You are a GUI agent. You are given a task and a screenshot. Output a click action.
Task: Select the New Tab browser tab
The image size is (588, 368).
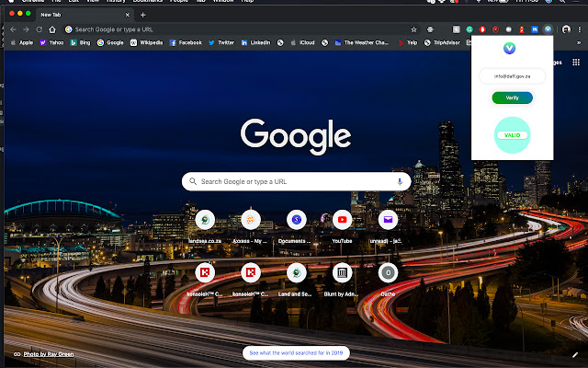[64, 15]
